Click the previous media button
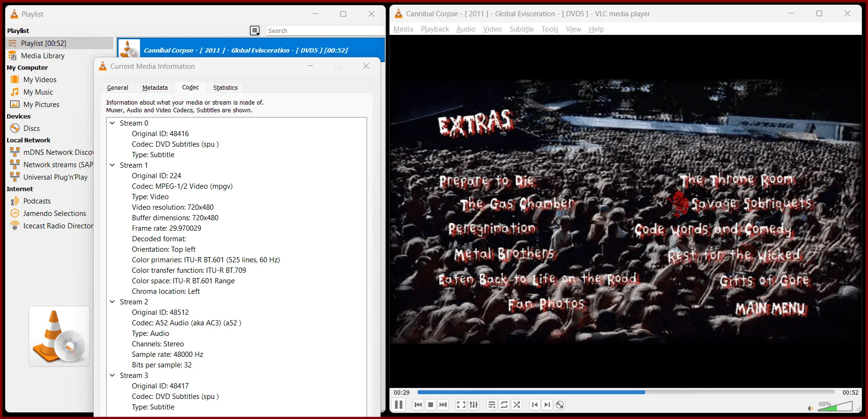The image size is (868, 419). 418,405
